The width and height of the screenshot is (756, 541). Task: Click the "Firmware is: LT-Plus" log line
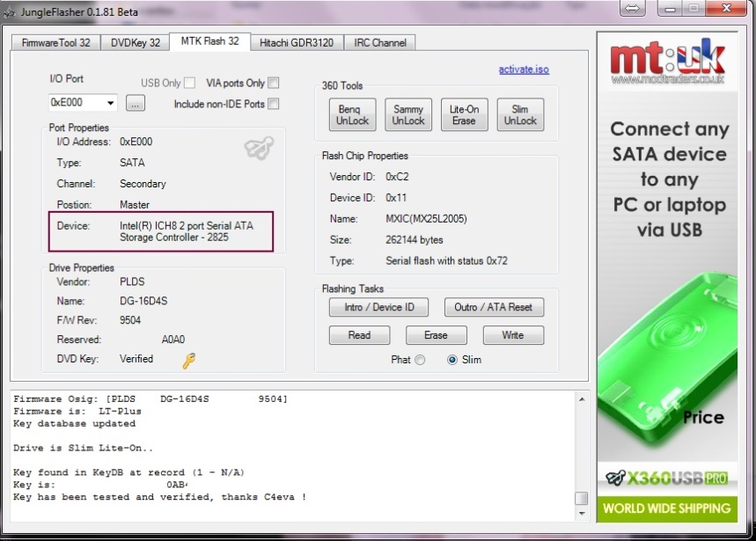[x=77, y=412]
